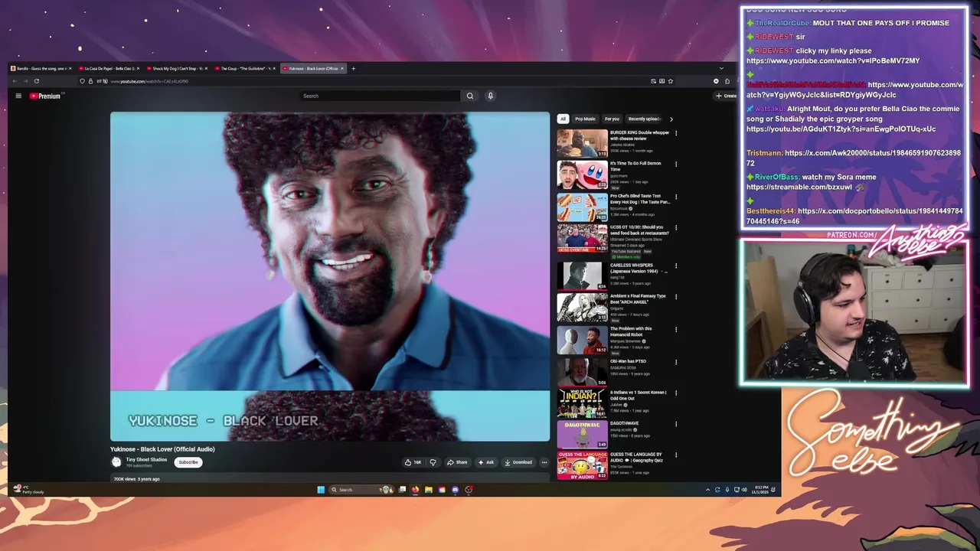Open File Explorer from the taskbar
Screen dimensions: 980x551
[429, 490]
